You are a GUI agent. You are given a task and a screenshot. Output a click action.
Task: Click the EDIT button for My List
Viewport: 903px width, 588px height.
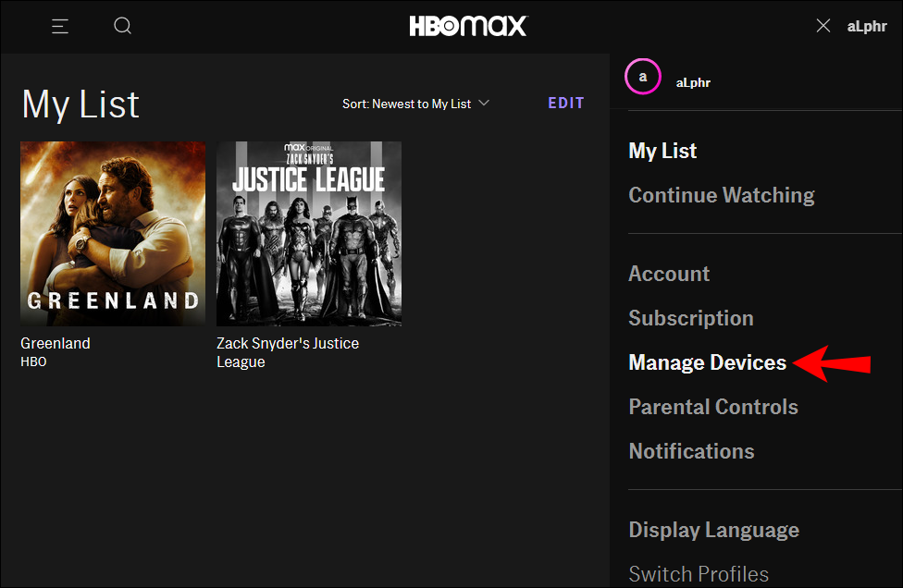566,103
